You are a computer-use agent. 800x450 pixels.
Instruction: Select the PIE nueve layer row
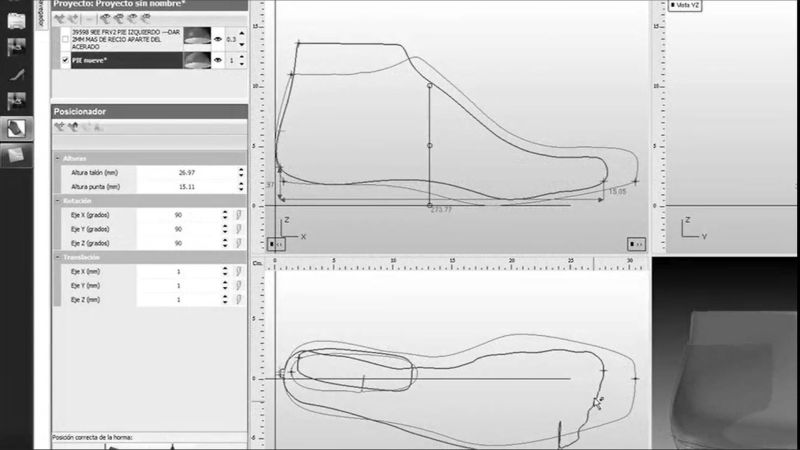pos(127,60)
